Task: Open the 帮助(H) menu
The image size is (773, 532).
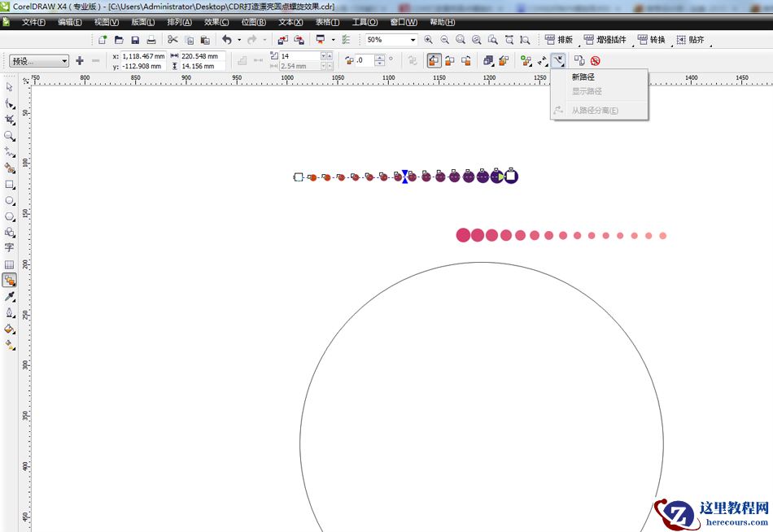Action: click(x=442, y=22)
